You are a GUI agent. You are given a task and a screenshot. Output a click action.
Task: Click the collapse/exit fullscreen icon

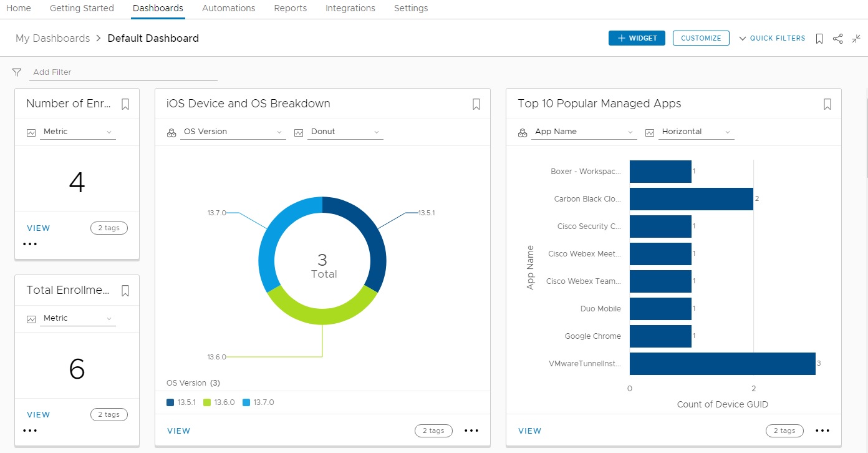point(856,39)
